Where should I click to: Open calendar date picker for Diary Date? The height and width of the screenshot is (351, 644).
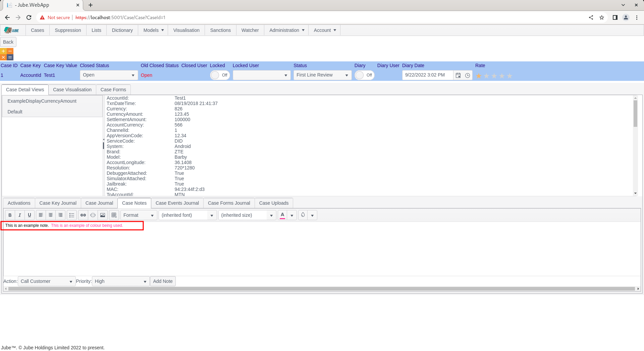[458, 76]
